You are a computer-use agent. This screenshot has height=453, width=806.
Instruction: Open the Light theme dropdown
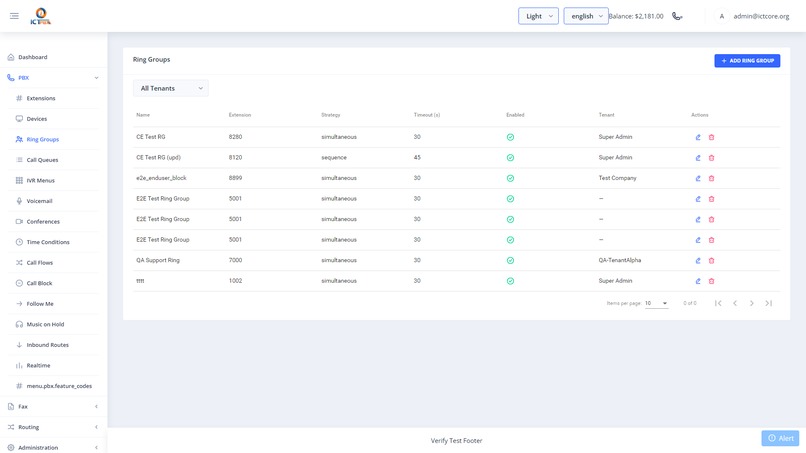(538, 16)
